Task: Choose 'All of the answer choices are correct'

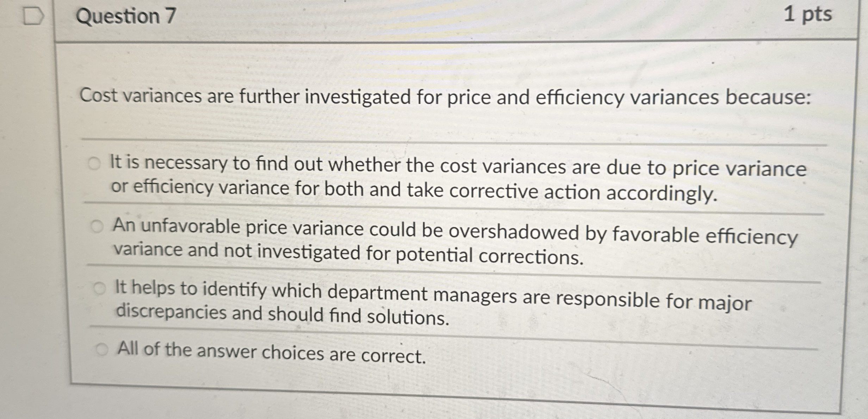Action: 102,349
